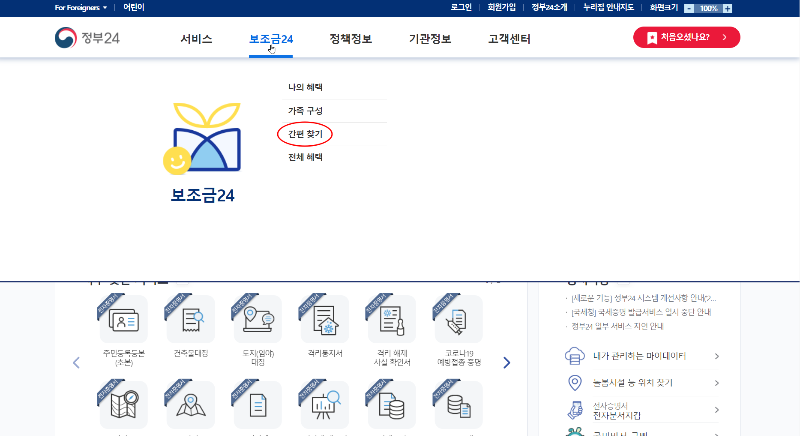
Task: Open the 건축물대장 service icon
Action: pyautogui.click(x=191, y=319)
